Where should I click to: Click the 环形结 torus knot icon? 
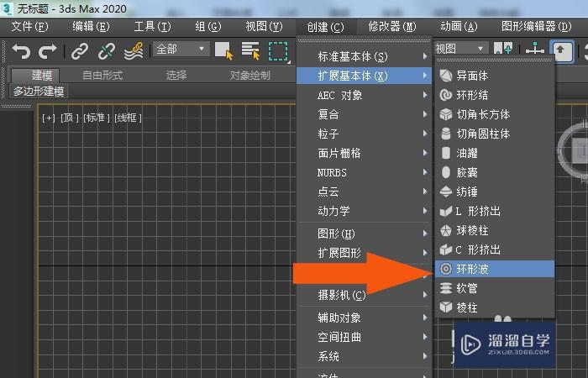(446, 95)
